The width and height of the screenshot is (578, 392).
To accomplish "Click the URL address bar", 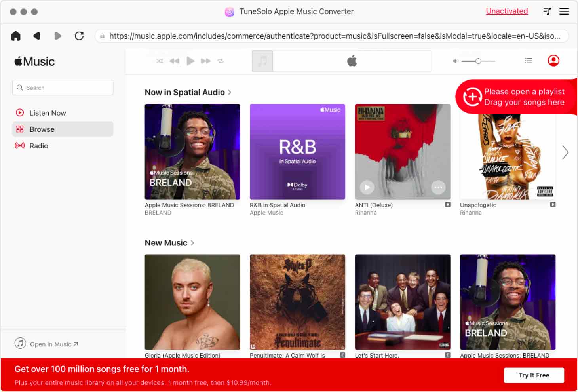I will (x=332, y=36).
